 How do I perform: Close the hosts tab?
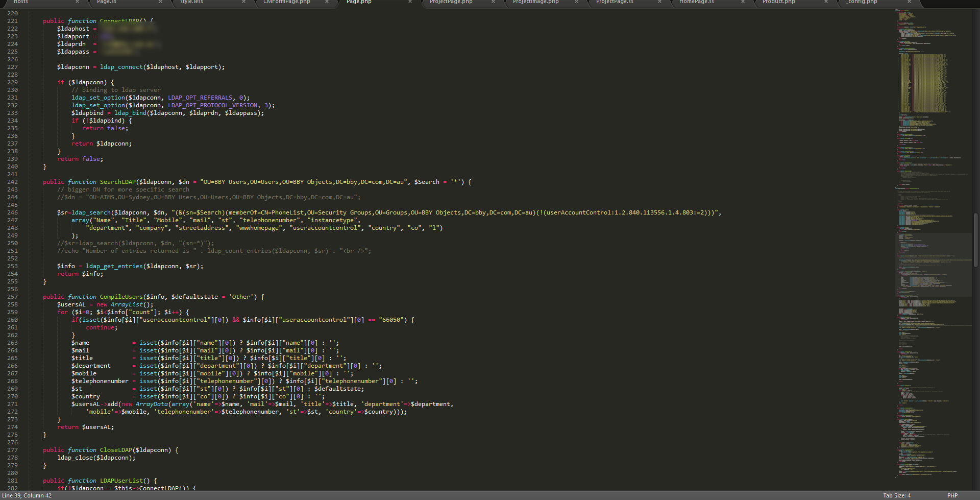pyautogui.click(x=77, y=2)
